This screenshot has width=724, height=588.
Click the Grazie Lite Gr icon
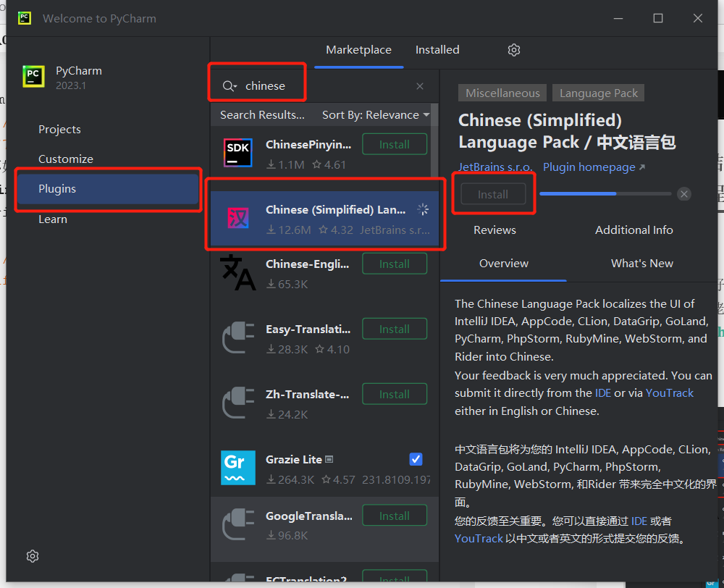tap(238, 468)
